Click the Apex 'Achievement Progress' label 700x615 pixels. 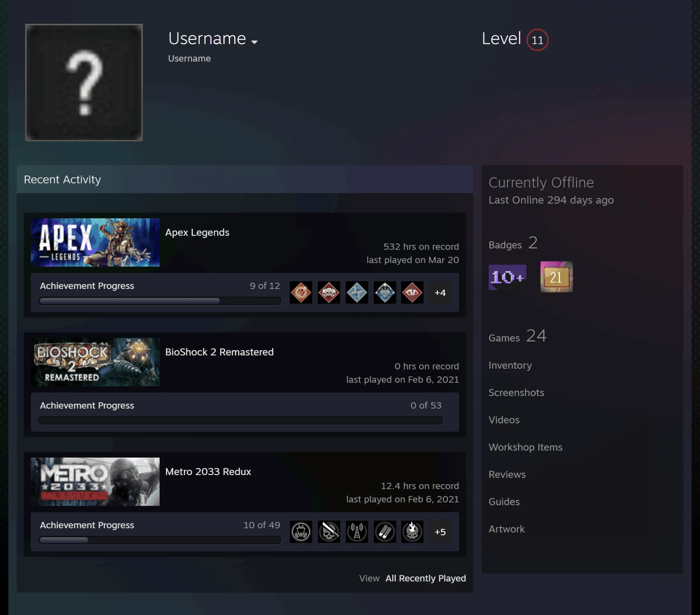[x=87, y=286]
